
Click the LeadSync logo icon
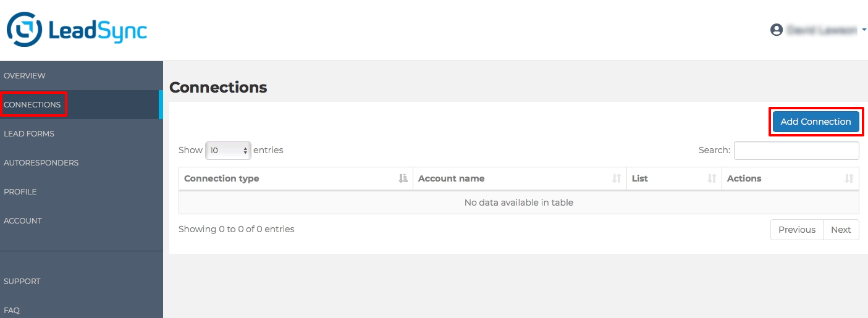[24, 30]
